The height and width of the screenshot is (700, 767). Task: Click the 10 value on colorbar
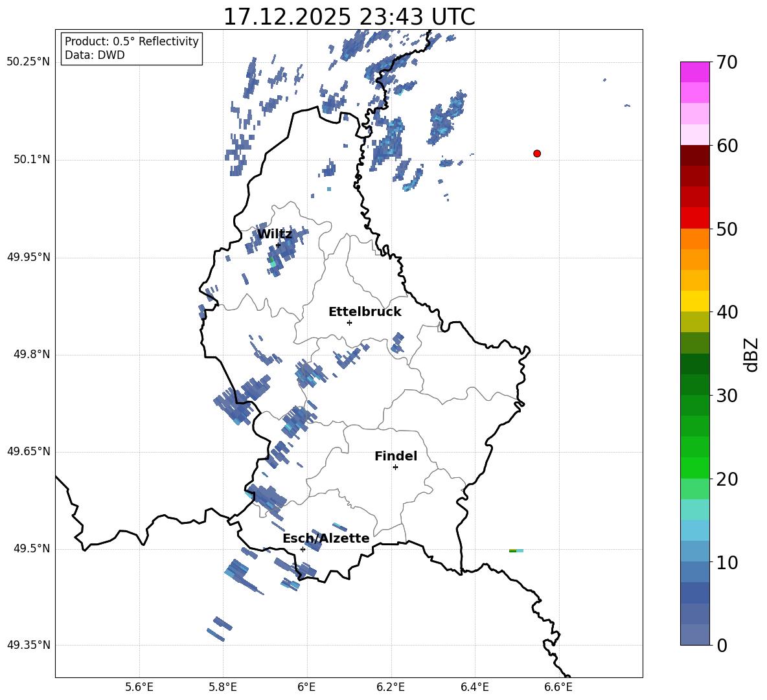click(x=726, y=563)
